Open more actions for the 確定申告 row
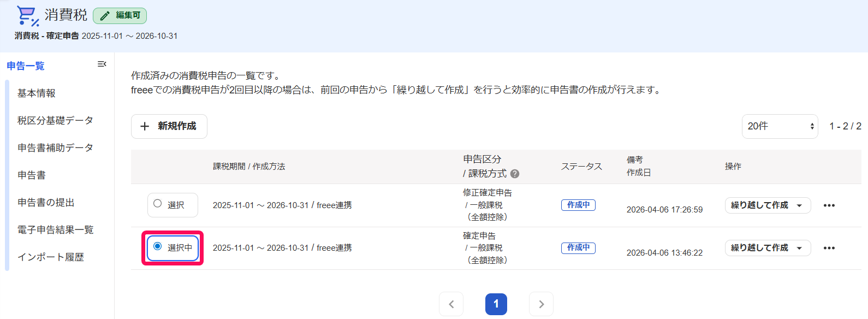 coord(829,248)
